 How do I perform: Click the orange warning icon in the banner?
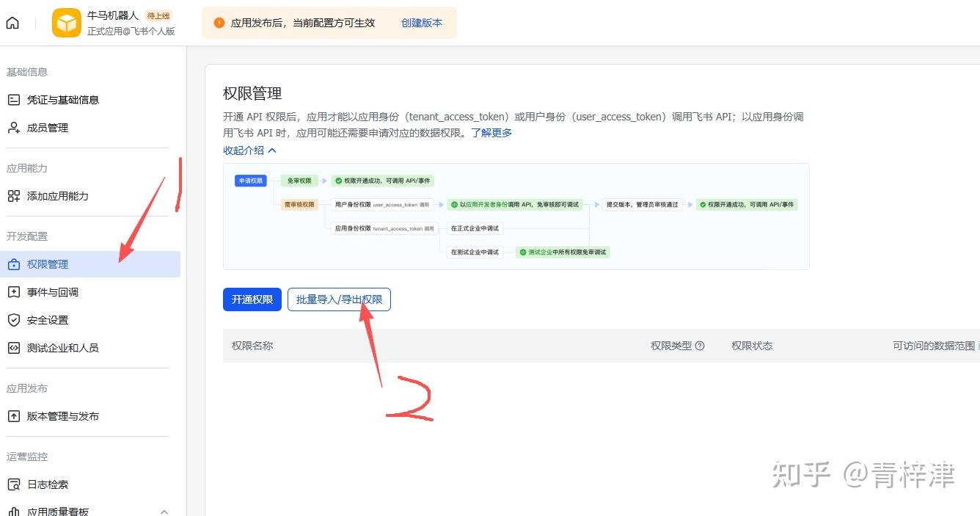(x=219, y=23)
